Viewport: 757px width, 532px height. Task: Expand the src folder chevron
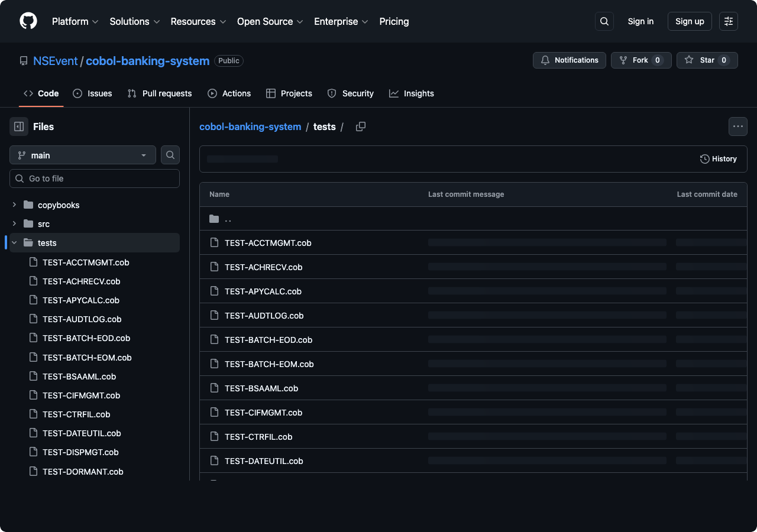tap(14, 224)
